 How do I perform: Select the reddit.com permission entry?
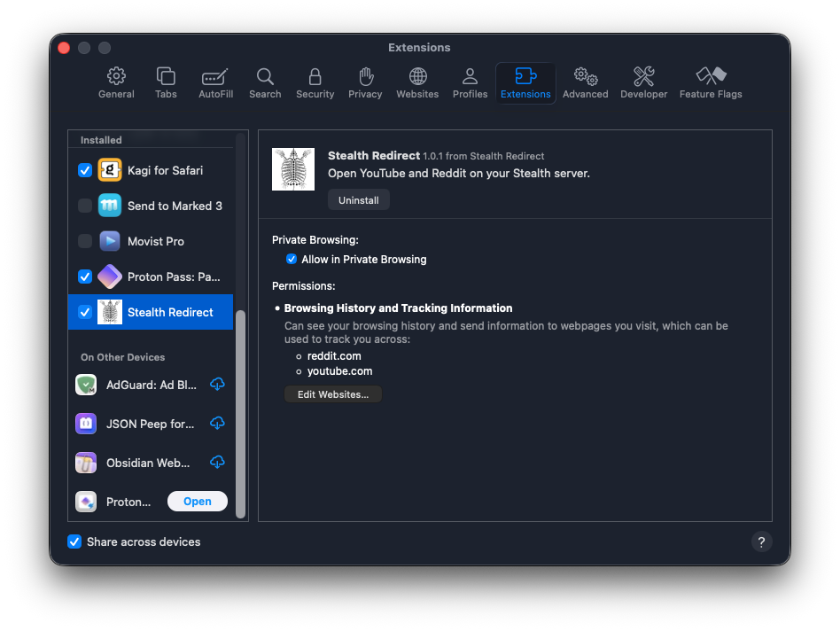pyautogui.click(x=334, y=356)
